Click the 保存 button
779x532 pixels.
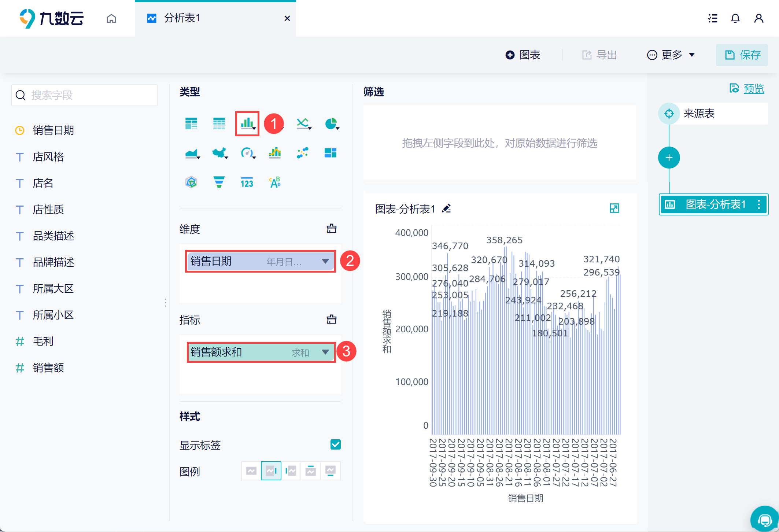pos(742,55)
